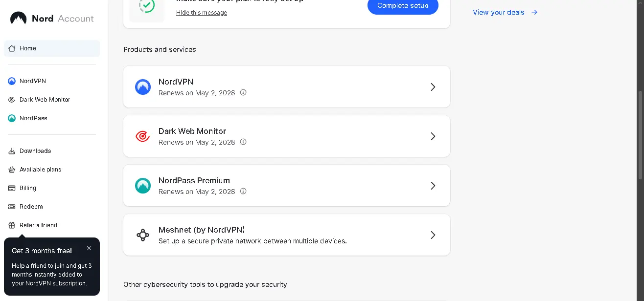Expand the NordVPN row chevron
This screenshot has height=301, width=644.
tap(433, 87)
